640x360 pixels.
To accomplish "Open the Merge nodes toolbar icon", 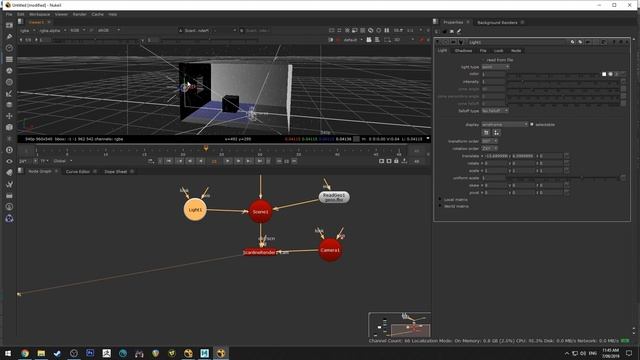I will pyautogui.click(x=9, y=105).
